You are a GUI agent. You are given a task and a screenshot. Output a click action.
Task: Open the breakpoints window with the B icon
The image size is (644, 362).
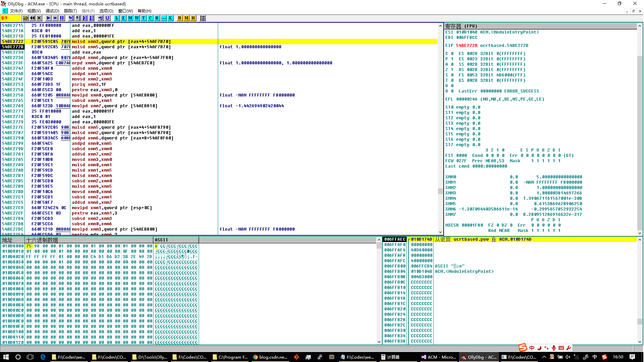tap(180, 18)
